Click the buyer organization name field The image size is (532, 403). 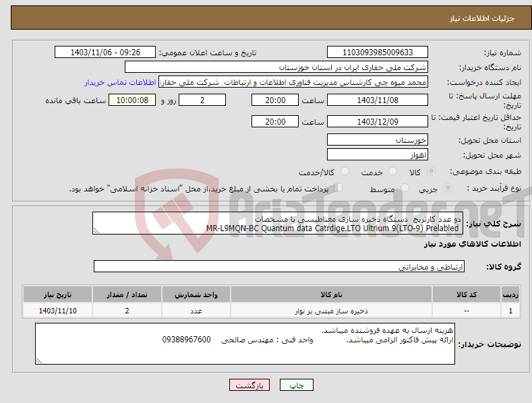[x=276, y=67]
